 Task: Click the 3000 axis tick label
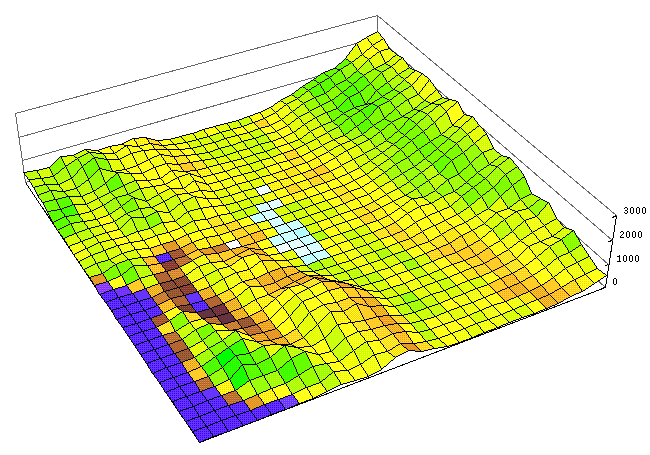(629, 211)
